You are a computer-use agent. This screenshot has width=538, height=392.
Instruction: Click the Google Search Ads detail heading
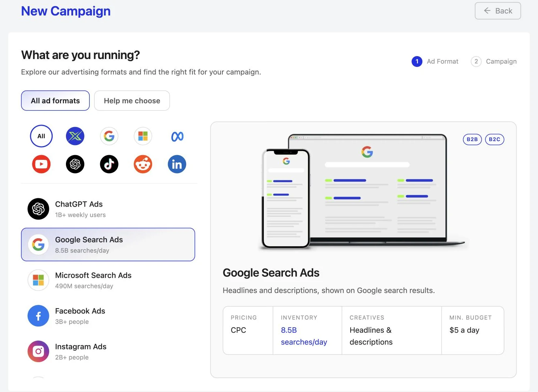click(271, 273)
